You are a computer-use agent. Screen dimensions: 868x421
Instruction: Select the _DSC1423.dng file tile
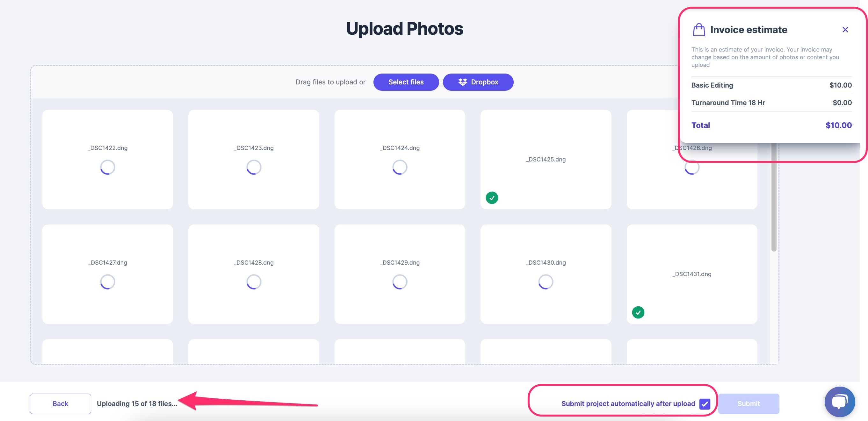pos(253,159)
